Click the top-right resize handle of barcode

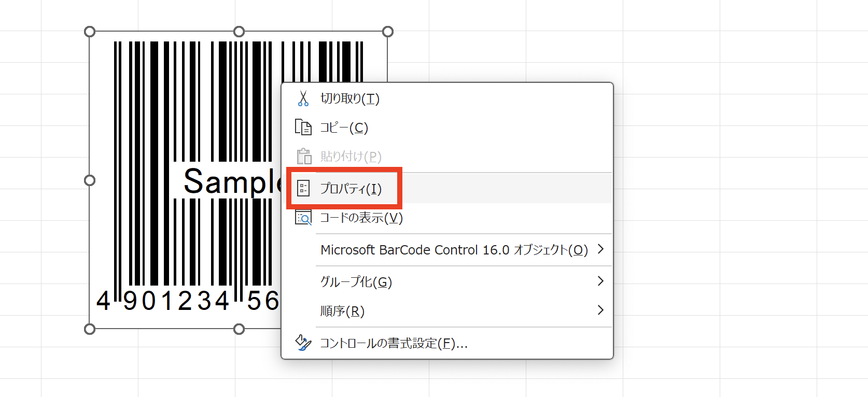(387, 32)
